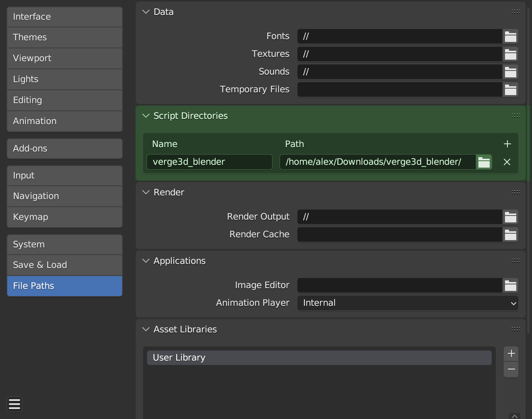Remove the verge3d_blender script directory

click(507, 162)
